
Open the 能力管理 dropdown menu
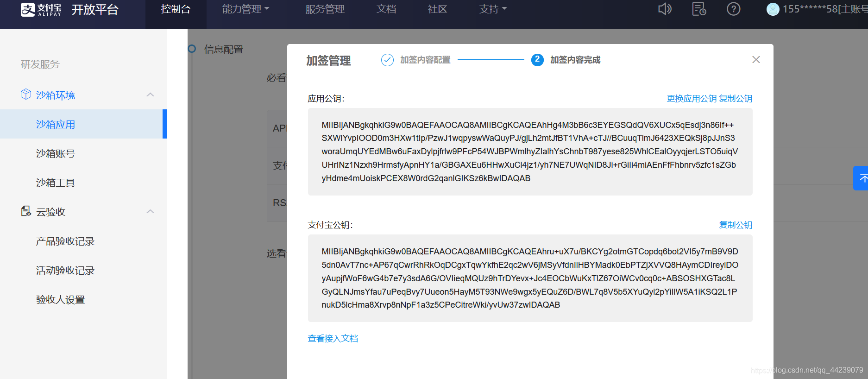tap(245, 9)
